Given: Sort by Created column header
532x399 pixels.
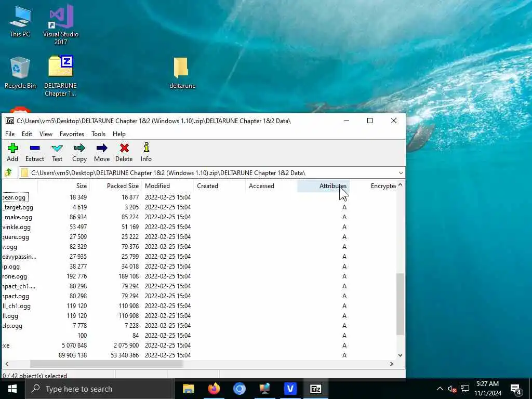Looking at the screenshot, I should [x=220, y=186].
